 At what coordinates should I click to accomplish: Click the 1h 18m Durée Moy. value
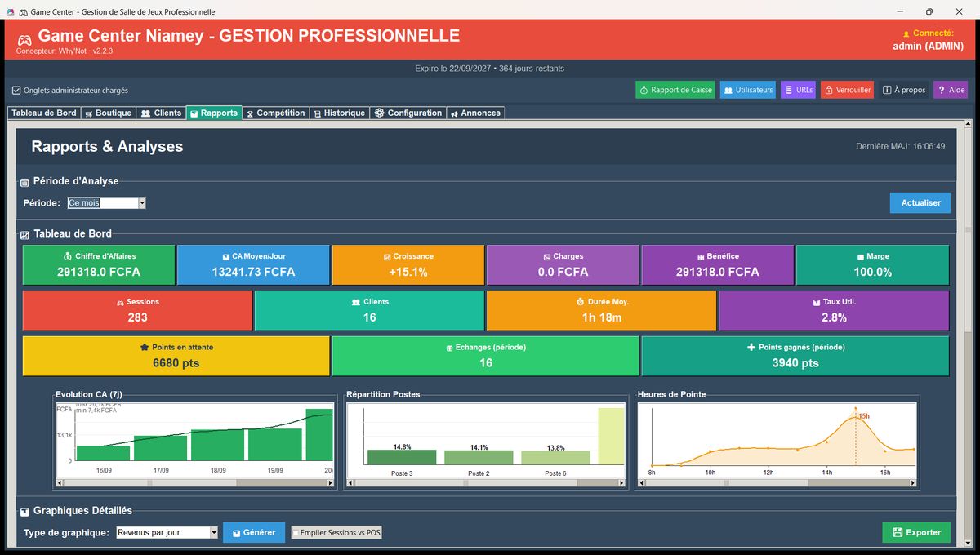click(x=601, y=317)
